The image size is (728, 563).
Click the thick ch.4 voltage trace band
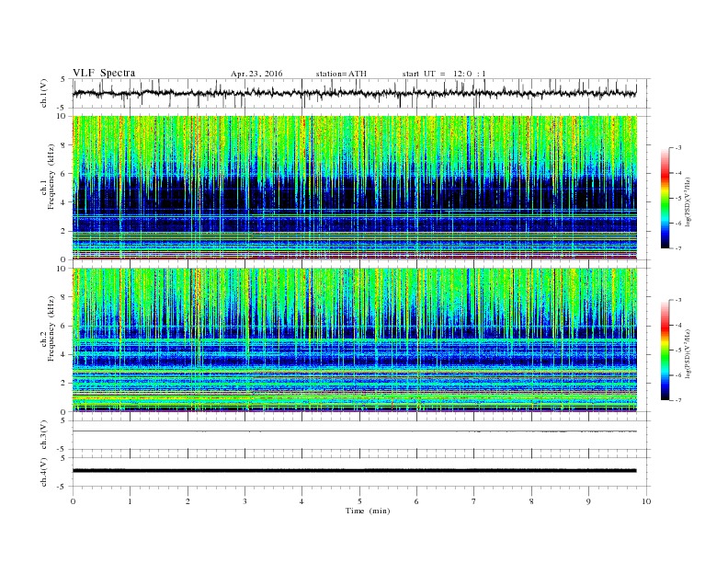[x=355, y=471]
